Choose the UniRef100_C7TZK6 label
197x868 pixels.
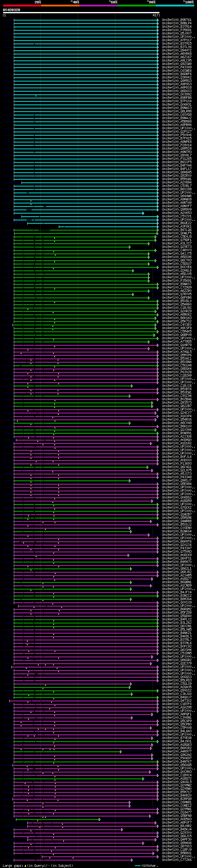[177, 860]
